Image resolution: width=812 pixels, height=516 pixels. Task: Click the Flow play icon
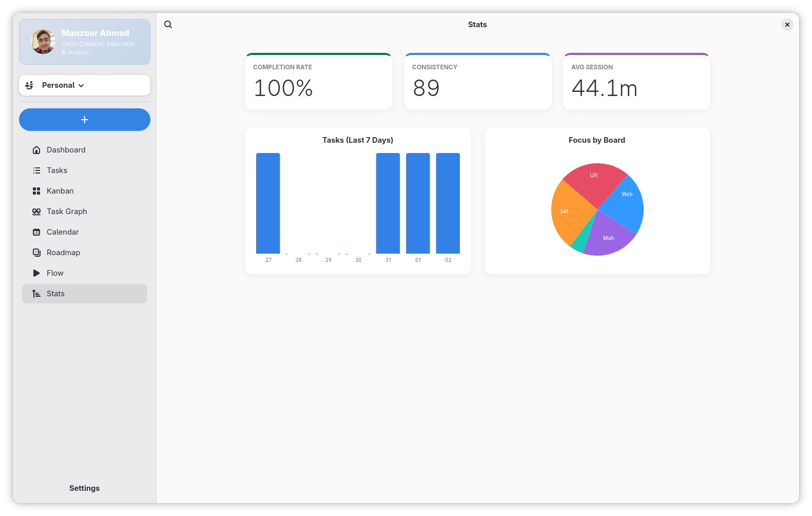pyautogui.click(x=36, y=273)
